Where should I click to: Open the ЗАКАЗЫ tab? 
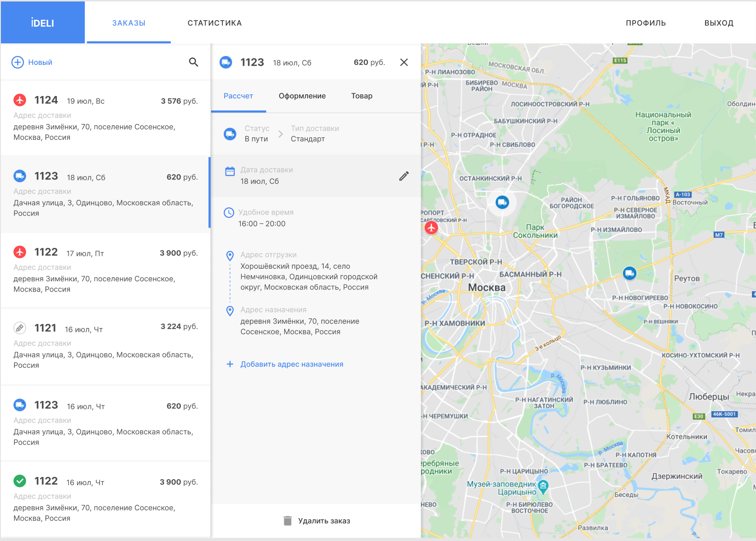click(129, 23)
